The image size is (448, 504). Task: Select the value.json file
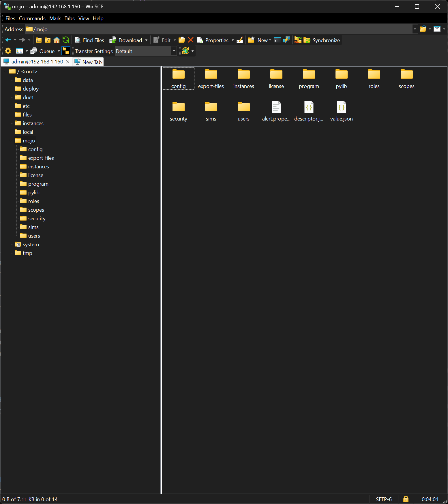click(x=341, y=111)
